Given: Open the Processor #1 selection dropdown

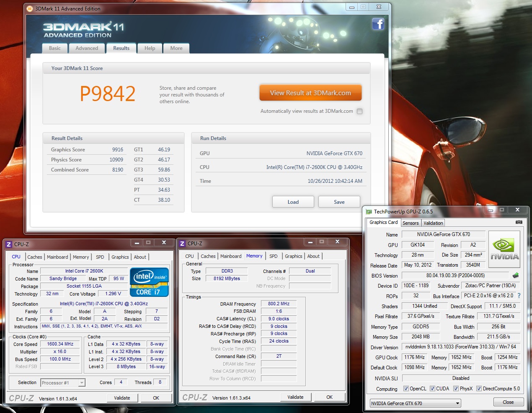Looking at the screenshot, I should (82, 383).
